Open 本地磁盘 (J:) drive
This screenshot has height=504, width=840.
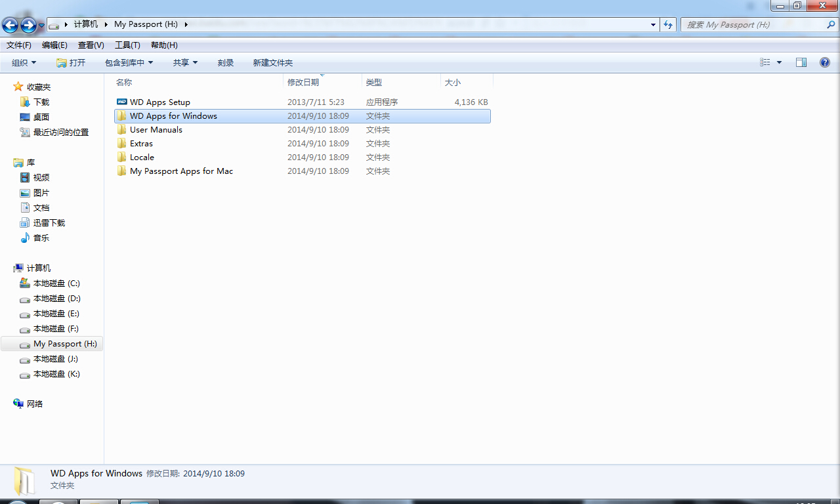(x=56, y=359)
